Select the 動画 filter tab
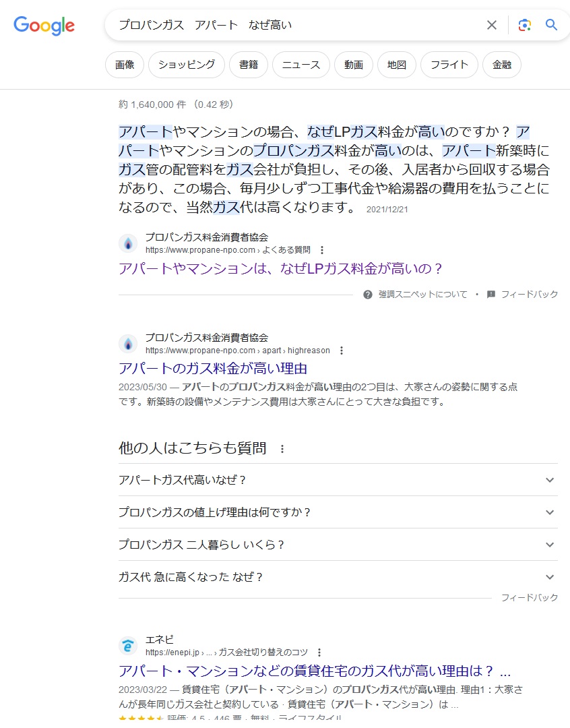Screen dimensions: 570x728 coord(354,65)
